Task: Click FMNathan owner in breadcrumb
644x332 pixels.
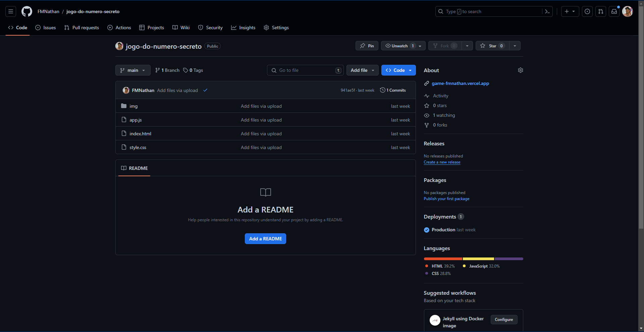Action: pyautogui.click(x=48, y=11)
